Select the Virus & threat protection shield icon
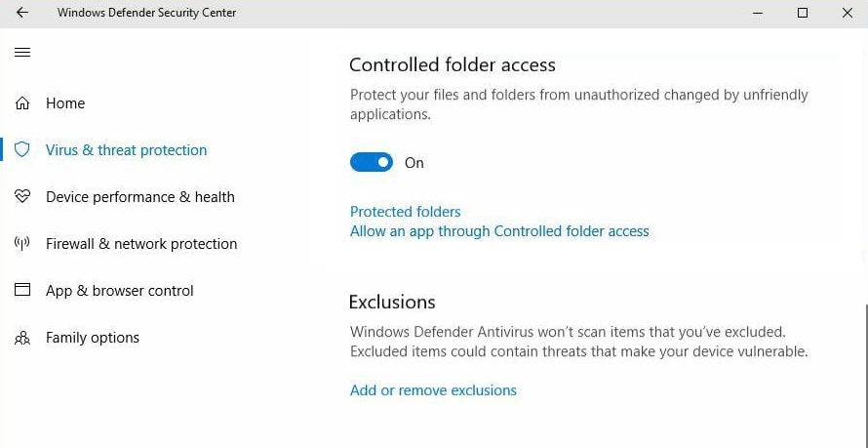The height and width of the screenshot is (448, 868). [x=22, y=150]
